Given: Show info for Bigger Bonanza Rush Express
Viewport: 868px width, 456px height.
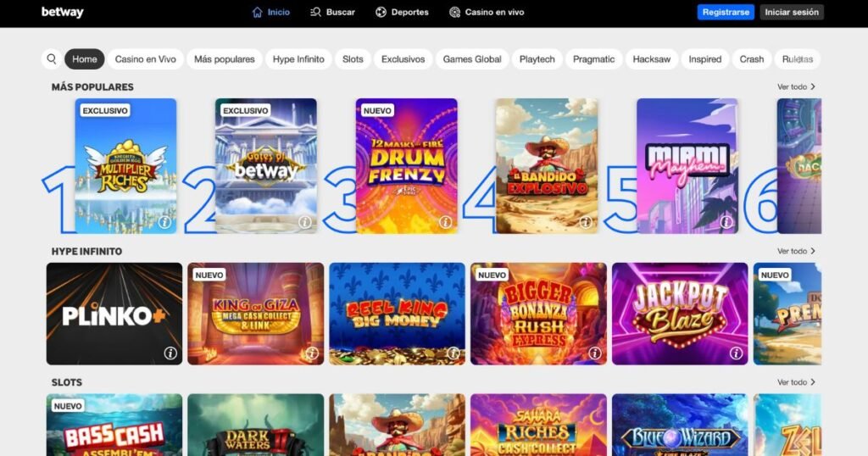Looking at the screenshot, I should pos(594,353).
